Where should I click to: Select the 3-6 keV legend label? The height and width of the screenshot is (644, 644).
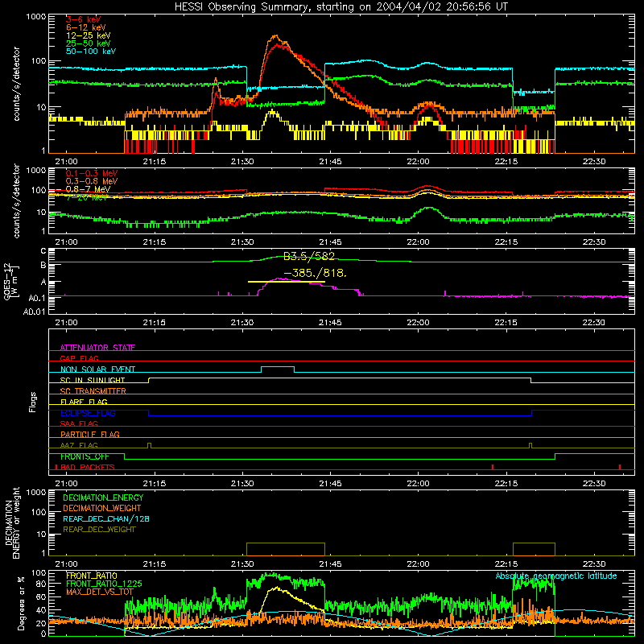84,19
